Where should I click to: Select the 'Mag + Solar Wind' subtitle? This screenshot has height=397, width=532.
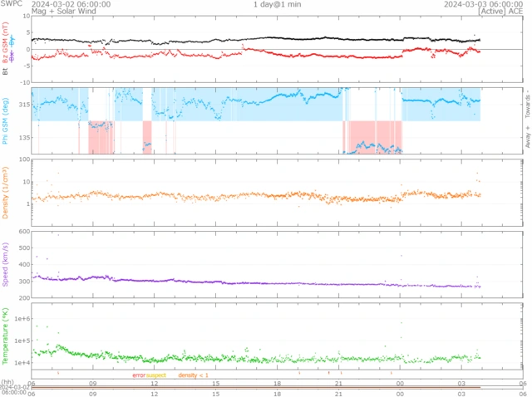pyautogui.click(x=60, y=12)
